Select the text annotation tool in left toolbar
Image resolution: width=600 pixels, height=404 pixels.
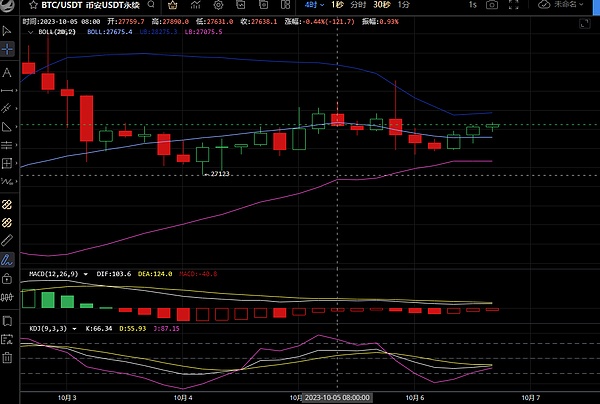click(x=8, y=72)
